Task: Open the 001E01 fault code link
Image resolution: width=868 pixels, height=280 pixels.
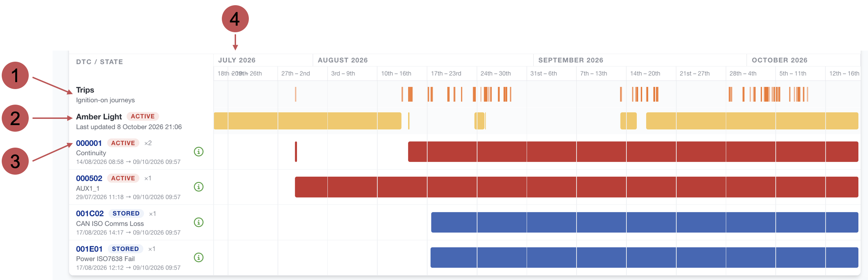Action: point(89,249)
